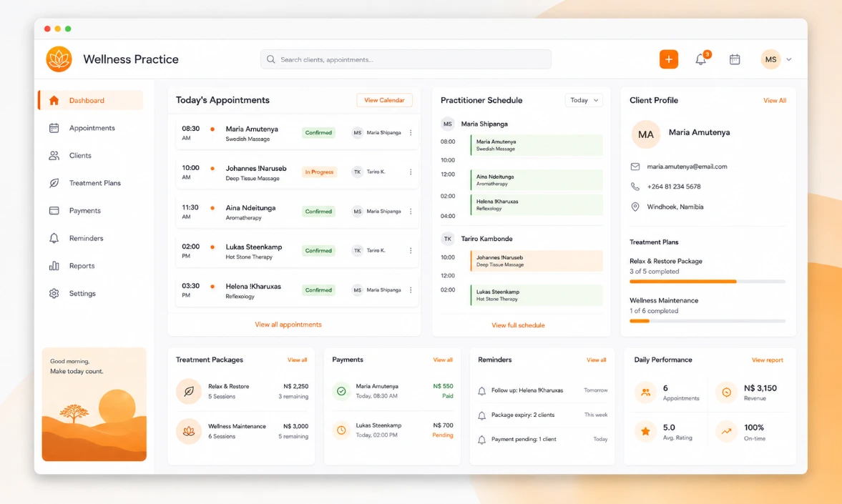Go to Dashboard in sidebar

(x=91, y=100)
